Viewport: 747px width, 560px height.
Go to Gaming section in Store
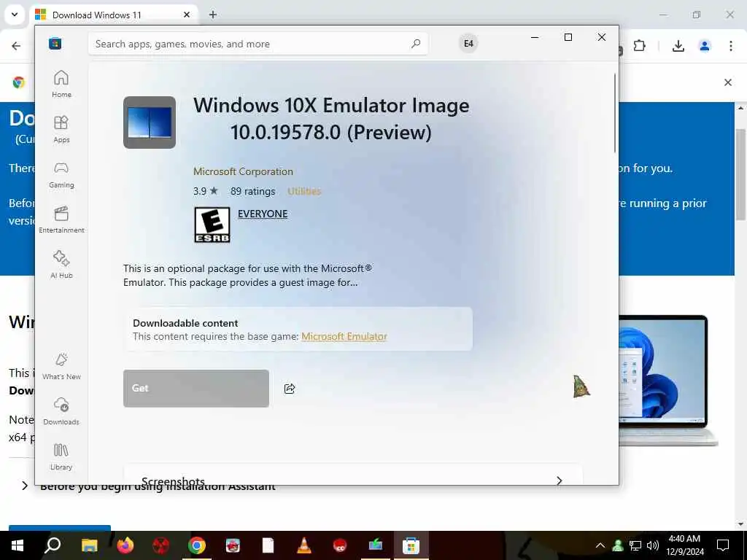click(x=61, y=174)
